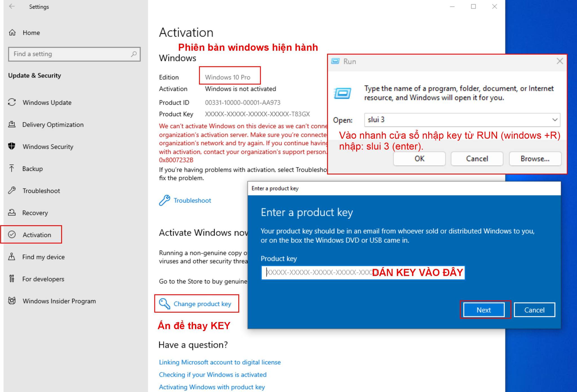Click the Product key input field
Viewport: 577px width, 392px height.
[x=363, y=272]
